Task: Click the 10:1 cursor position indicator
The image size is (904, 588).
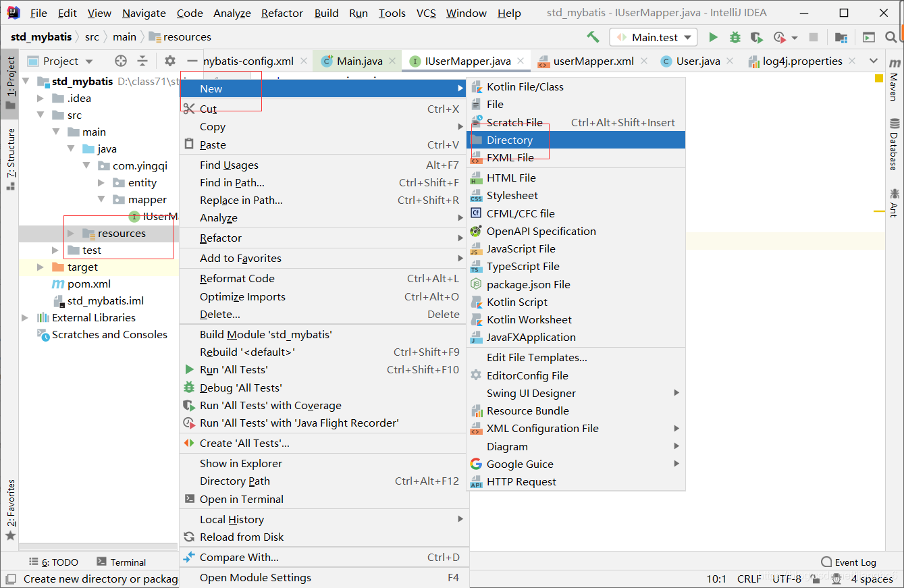Action: point(716,579)
